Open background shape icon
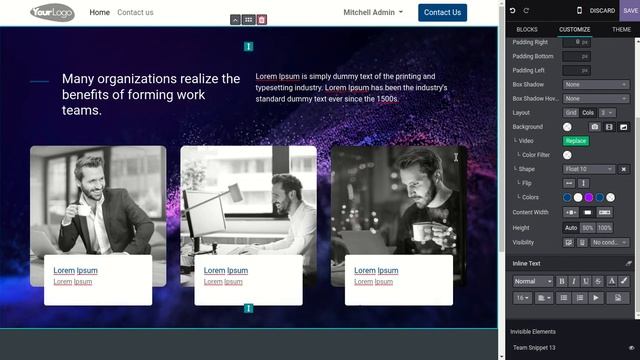 [x=623, y=127]
